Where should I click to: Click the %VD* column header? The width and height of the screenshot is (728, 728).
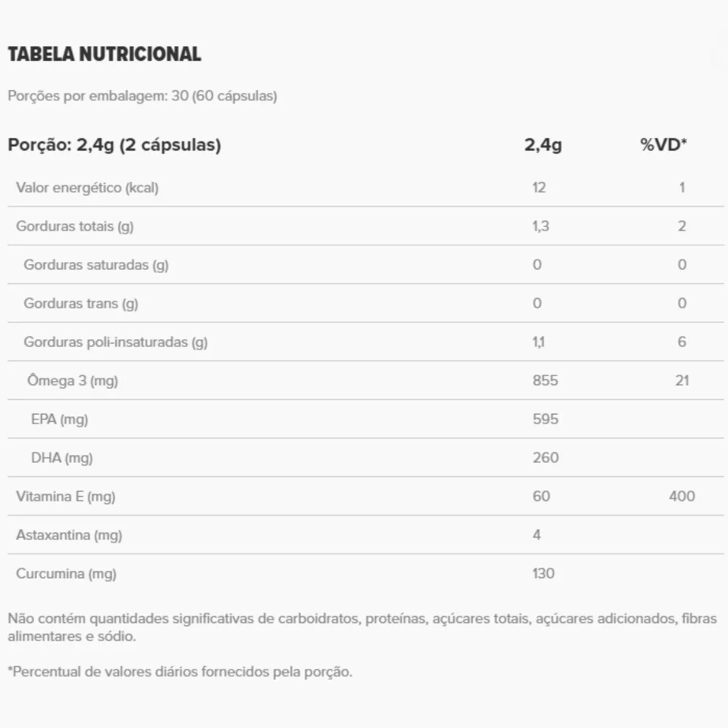tap(663, 144)
